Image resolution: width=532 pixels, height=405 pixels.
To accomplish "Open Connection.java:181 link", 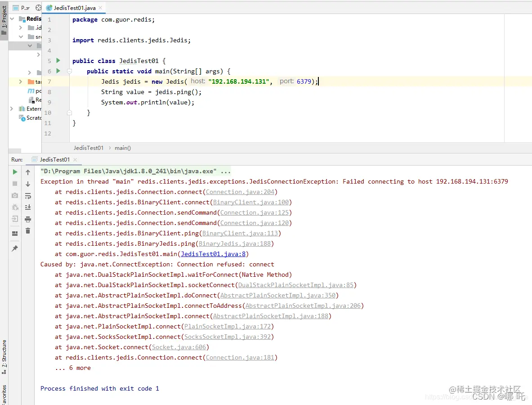I will point(240,357).
